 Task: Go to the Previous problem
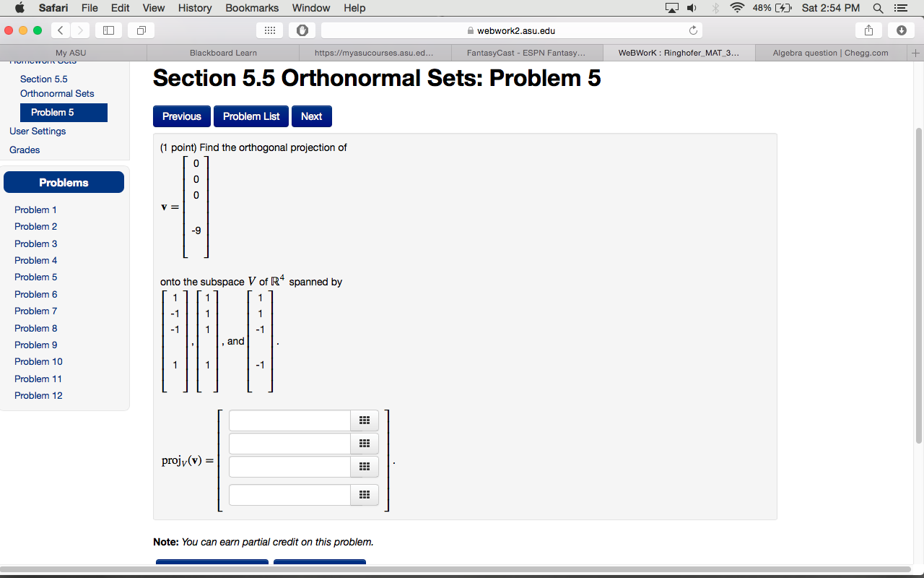click(182, 116)
